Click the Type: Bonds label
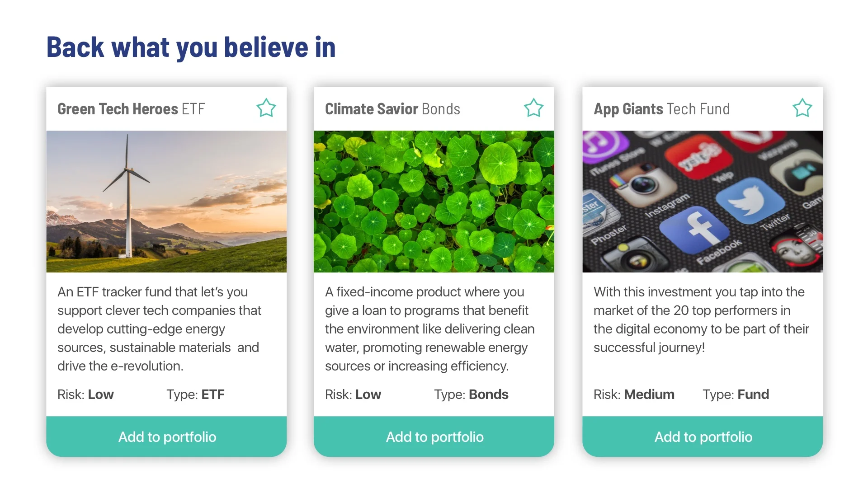Viewport: 868px width, 488px height. (471, 394)
